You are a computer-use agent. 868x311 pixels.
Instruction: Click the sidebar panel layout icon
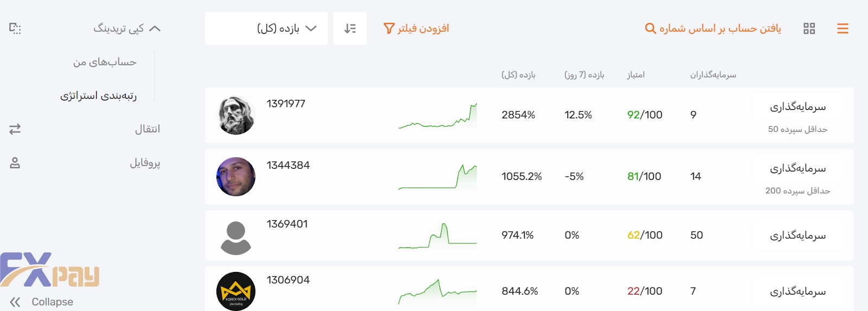pos(15,28)
